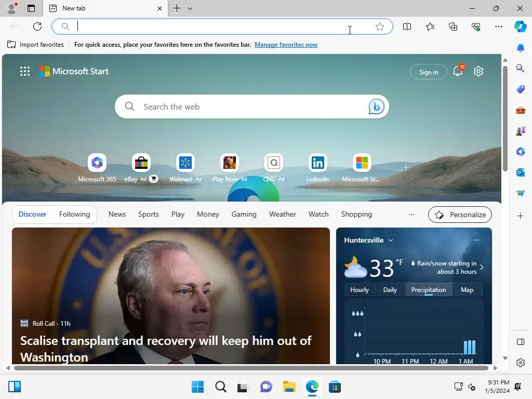This screenshot has width=532, height=399.
Task: Open the sidebar Outlook icon
Action: [520, 172]
